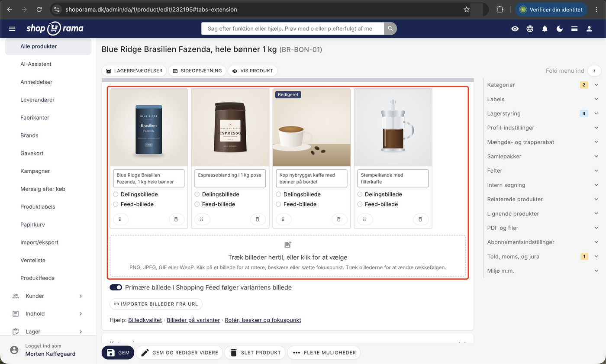Viewport: 606px width, 364px height.
Task: Open browser extensions puzzle icon
Action: (500, 9)
